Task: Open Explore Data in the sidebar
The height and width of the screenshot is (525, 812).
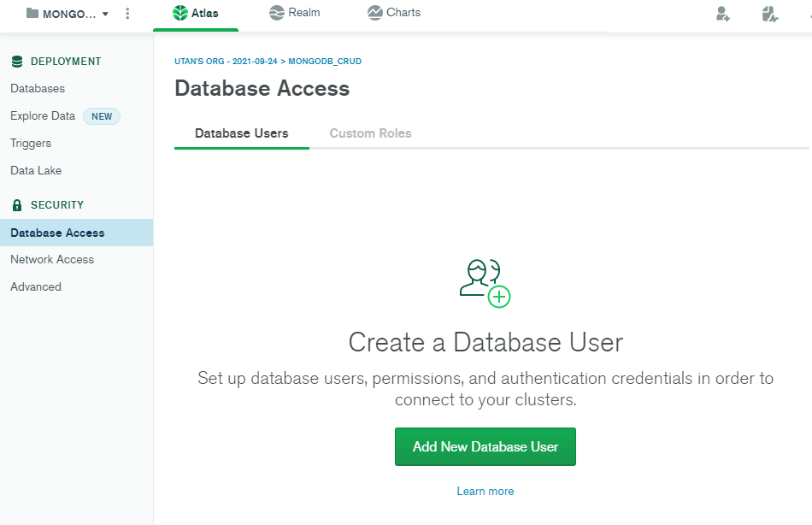Action: 43,116
